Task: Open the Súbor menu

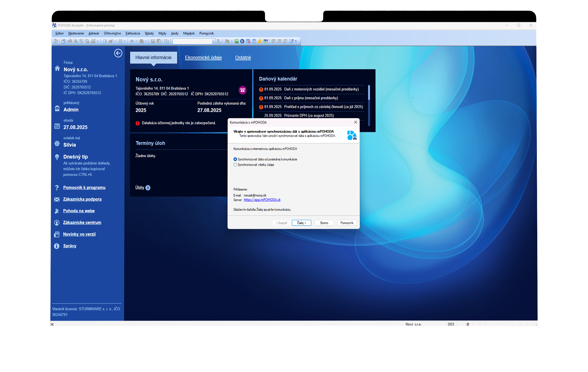Action: (59, 34)
